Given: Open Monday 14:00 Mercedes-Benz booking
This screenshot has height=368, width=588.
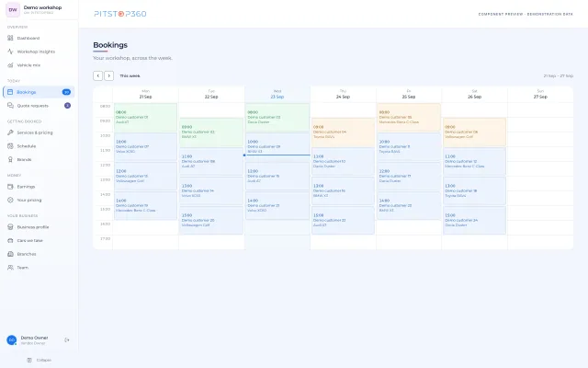Looking at the screenshot, I should [x=145, y=206].
